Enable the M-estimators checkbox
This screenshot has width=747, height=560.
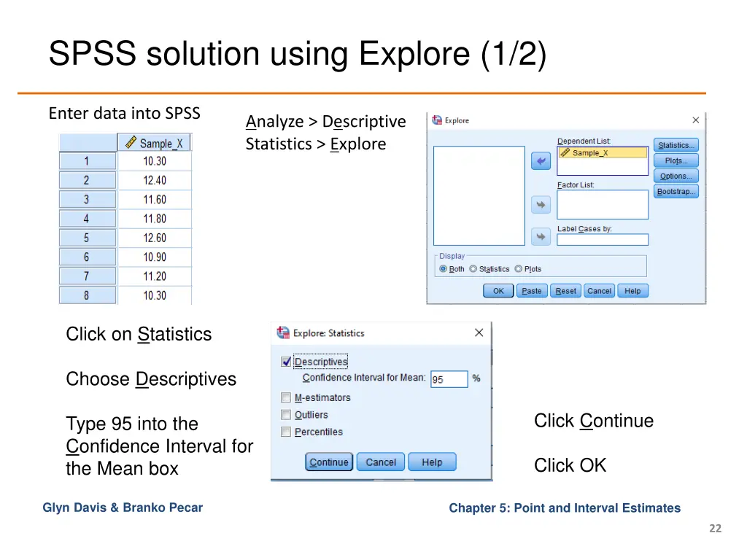point(286,397)
